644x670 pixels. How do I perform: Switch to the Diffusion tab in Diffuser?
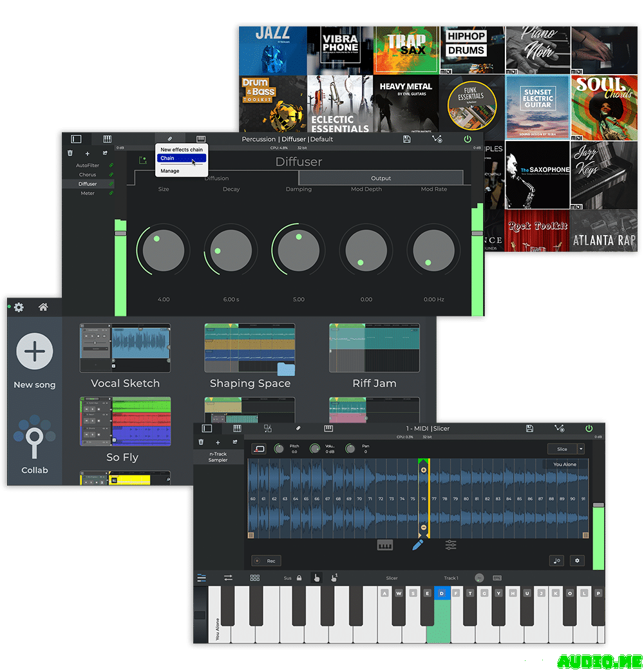(x=216, y=178)
